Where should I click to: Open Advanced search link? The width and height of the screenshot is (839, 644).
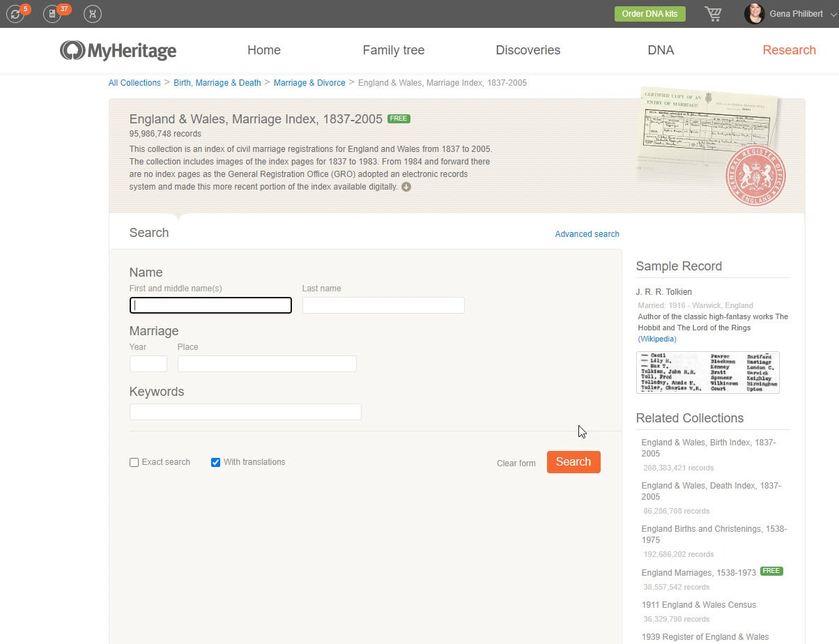(x=587, y=234)
